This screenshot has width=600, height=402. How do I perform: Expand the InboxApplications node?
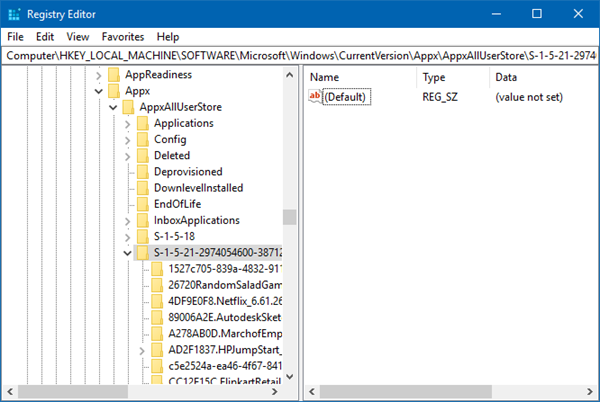tap(127, 220)
